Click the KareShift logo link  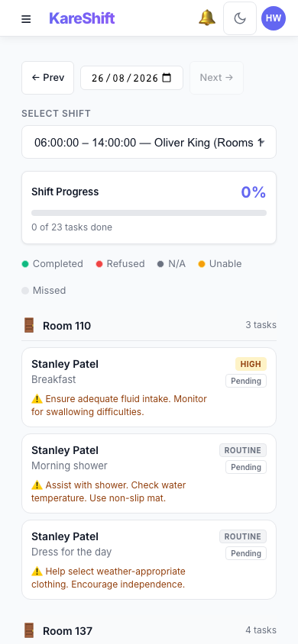[x=82, y=18]
